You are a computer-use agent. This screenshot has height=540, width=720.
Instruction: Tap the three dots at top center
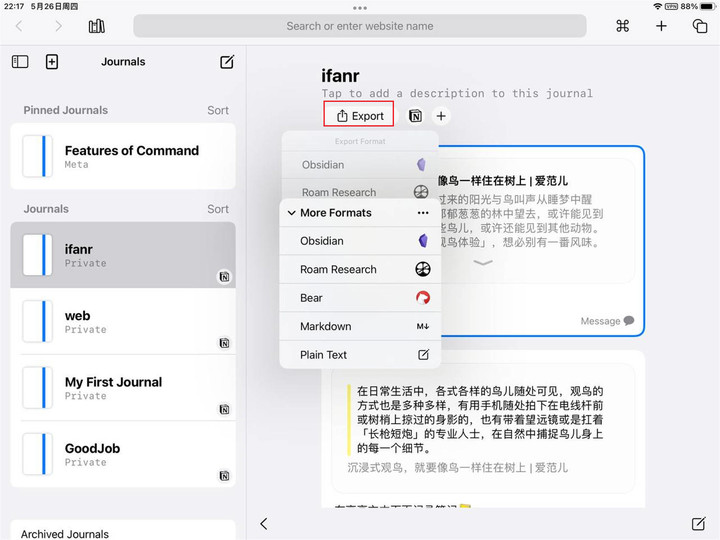pyautogui.click(x=360, y=8)
